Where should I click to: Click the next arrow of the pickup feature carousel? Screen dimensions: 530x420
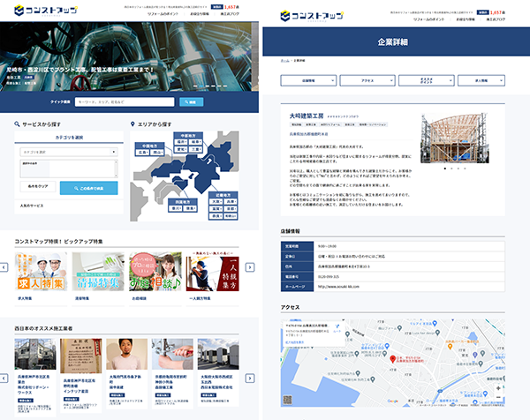(x=250, y=266)
